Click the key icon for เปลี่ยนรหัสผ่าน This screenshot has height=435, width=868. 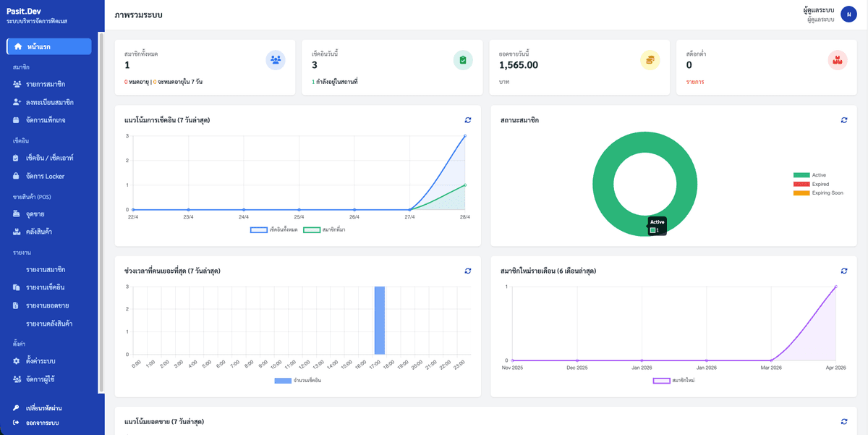tap(17, 408)
